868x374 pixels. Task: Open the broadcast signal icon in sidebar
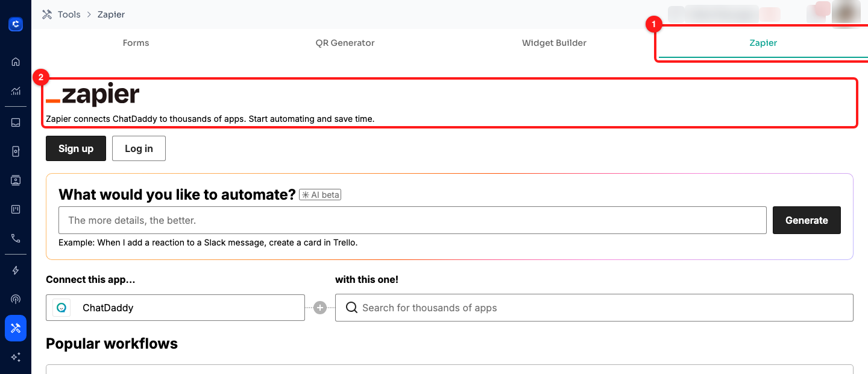pyautogui.click(x=16, y=299)
